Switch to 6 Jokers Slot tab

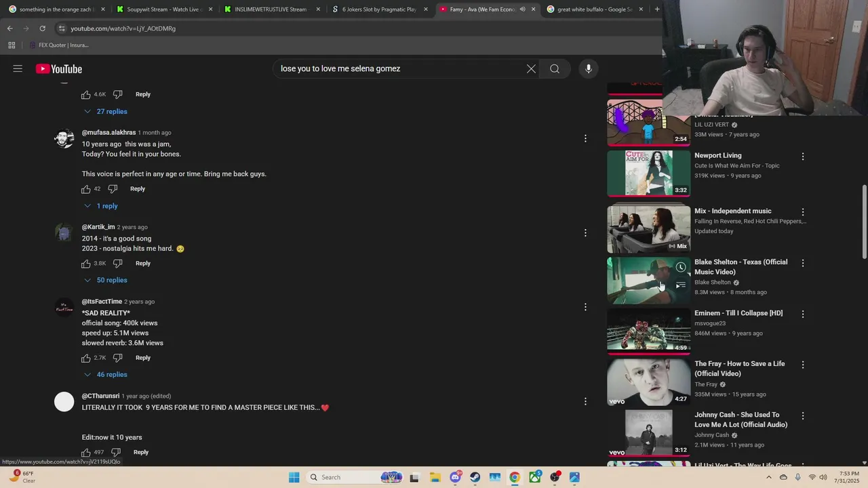380,9
